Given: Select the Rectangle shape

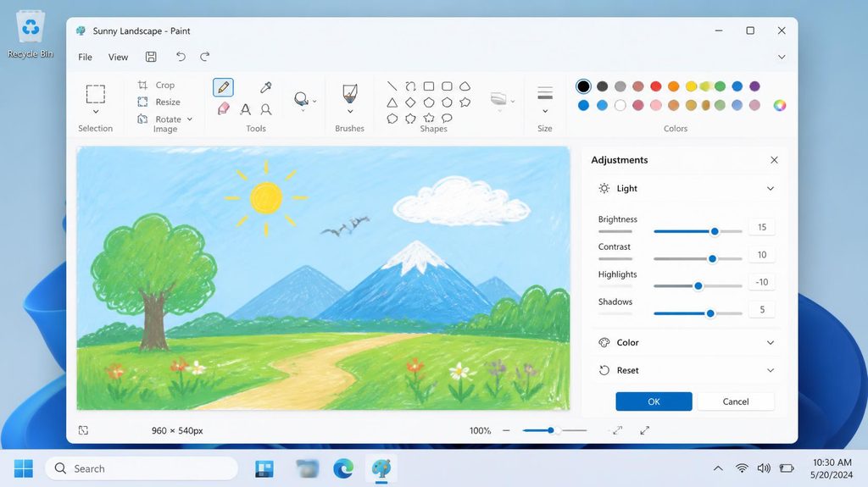Looking at the screenshot, I should tap(428, 86).
